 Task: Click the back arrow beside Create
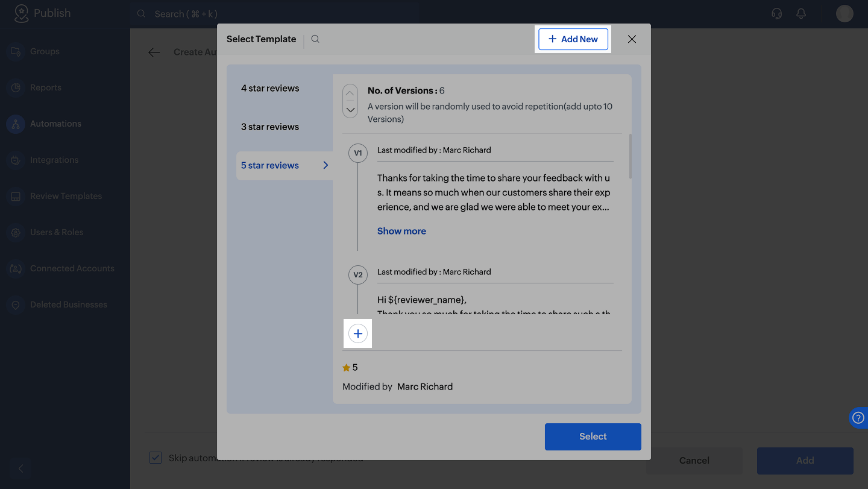[154, 52]
